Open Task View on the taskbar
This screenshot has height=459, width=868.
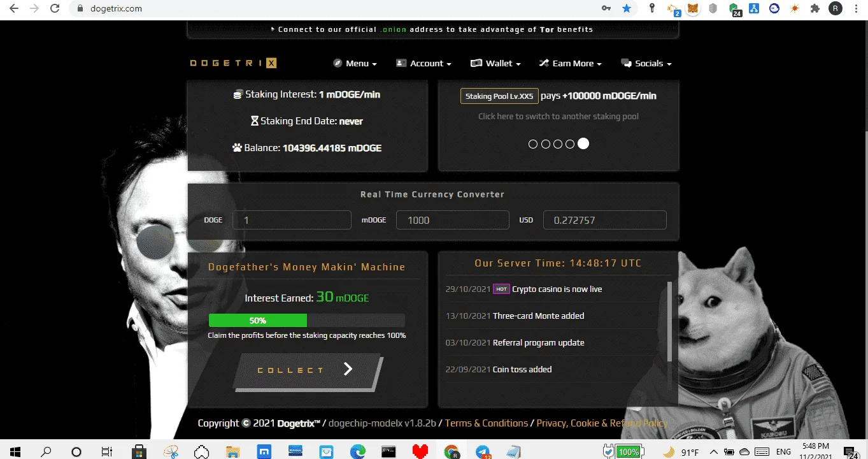107,451
